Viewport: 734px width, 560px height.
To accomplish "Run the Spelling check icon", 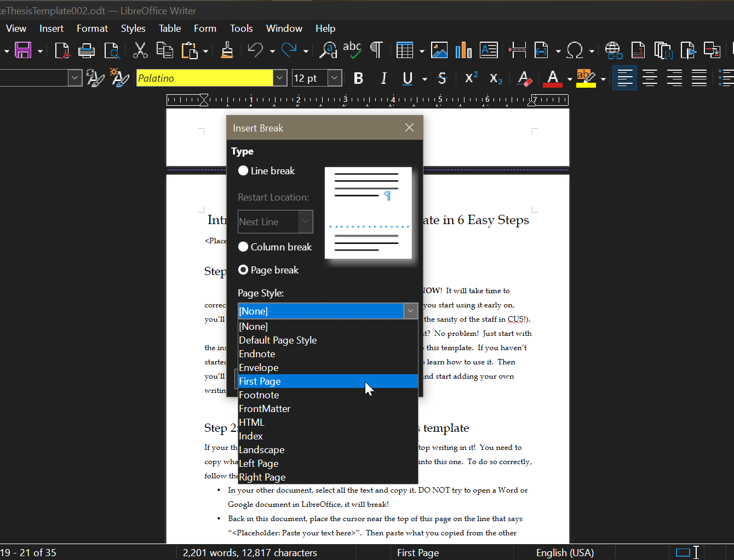I will [x=352, y=50].
